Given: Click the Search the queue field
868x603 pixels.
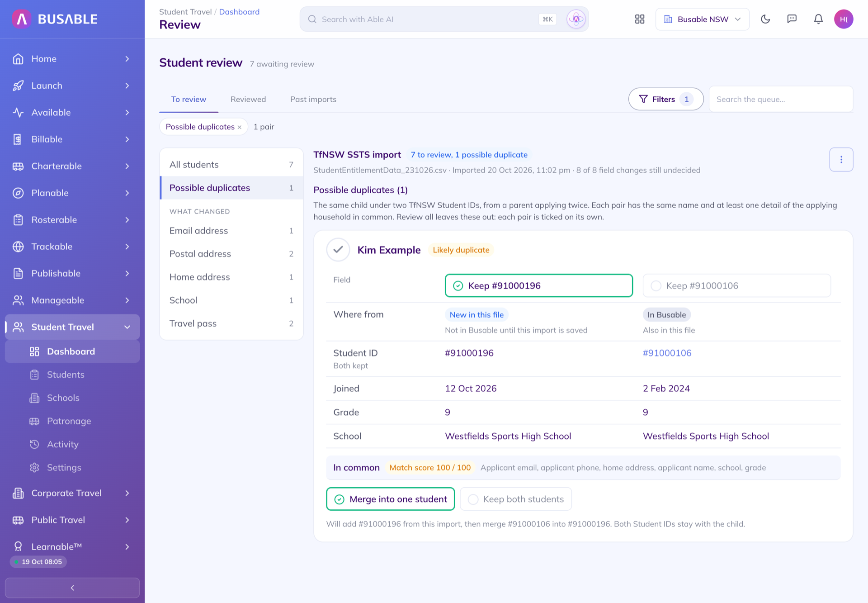Looking at the screenshot, I should (x=781, y=99).
